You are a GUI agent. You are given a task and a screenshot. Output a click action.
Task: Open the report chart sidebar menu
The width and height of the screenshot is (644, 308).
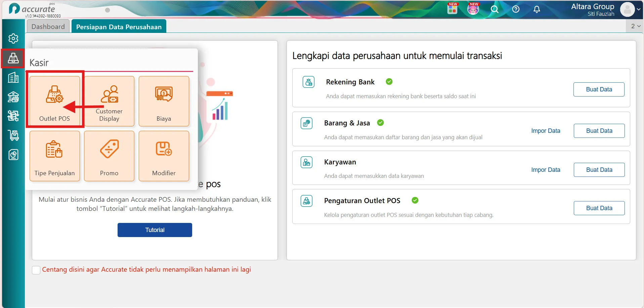(13, 155)
